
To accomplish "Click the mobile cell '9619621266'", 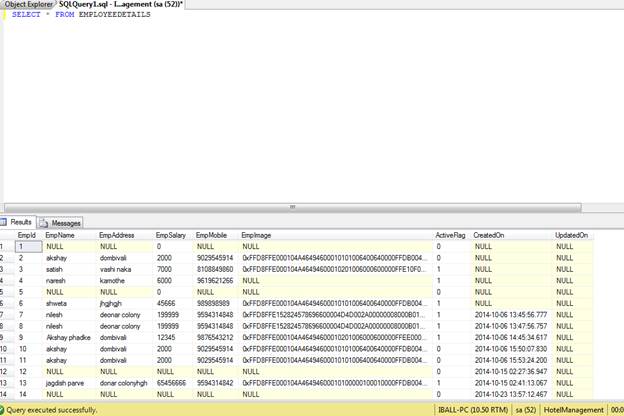I will pos(216,281).
